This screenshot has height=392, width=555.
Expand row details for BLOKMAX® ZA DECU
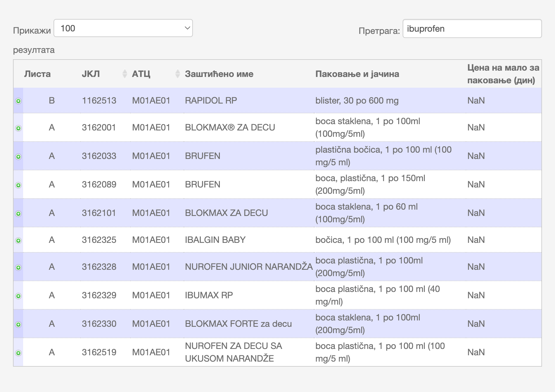tap(18, 128)
